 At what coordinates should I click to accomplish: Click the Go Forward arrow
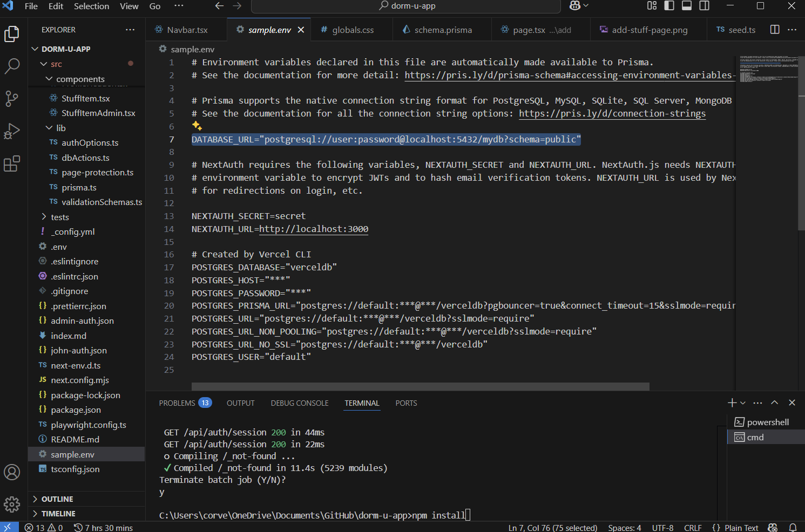[x=237, y=6]
